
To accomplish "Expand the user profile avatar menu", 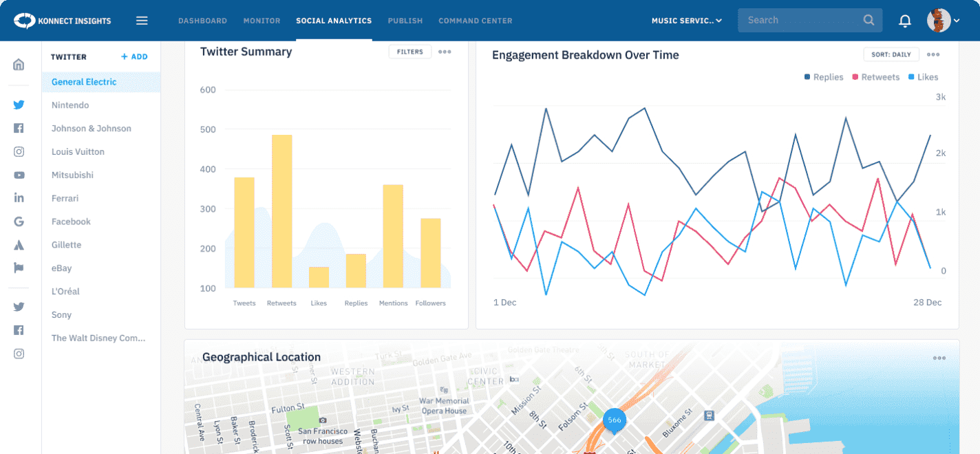I will coord(942,21).
